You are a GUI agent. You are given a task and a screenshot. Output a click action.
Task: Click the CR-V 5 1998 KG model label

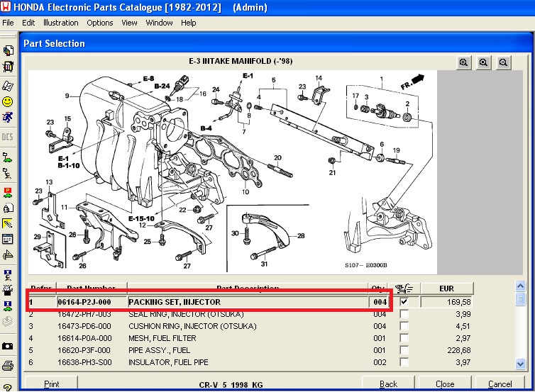[231, 385]
